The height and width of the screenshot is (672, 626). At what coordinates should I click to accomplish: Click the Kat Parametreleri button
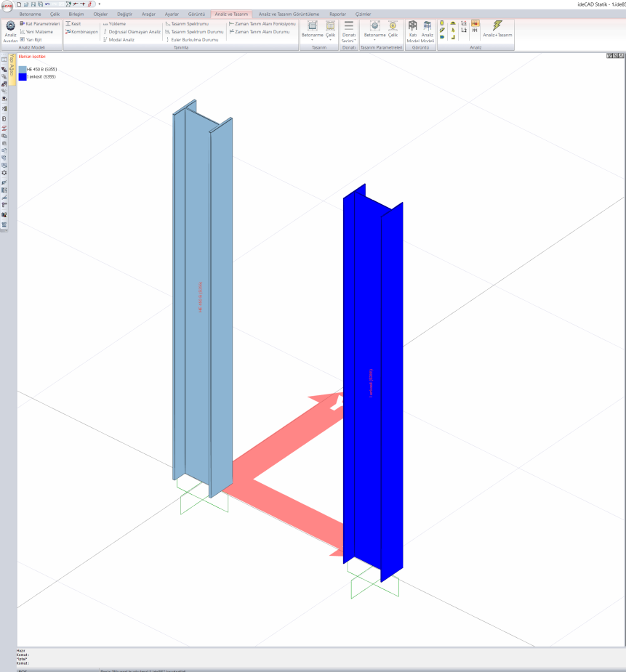tap(39, 23)
